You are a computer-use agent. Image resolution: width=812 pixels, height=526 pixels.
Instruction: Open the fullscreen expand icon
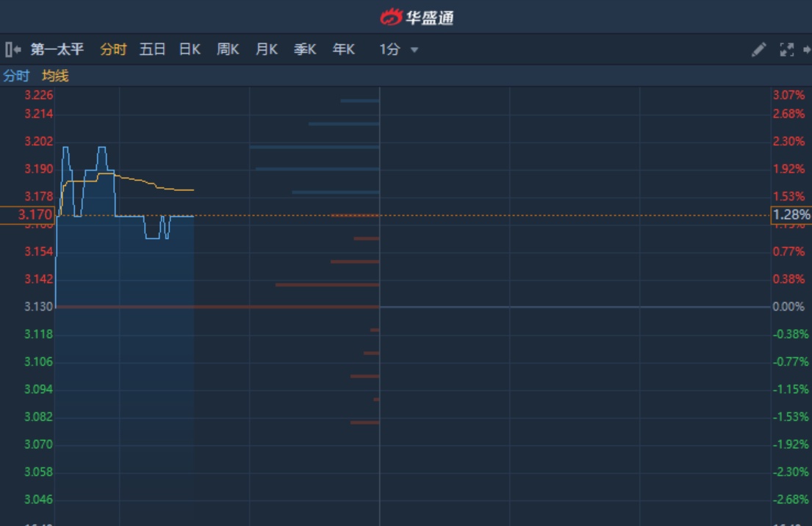tap(786, 50)
